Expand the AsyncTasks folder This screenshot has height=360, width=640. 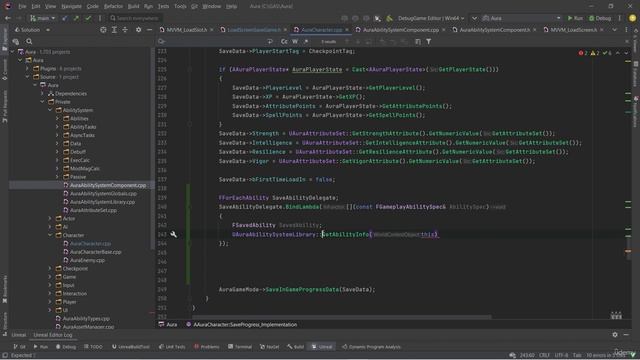coord(58,135)
